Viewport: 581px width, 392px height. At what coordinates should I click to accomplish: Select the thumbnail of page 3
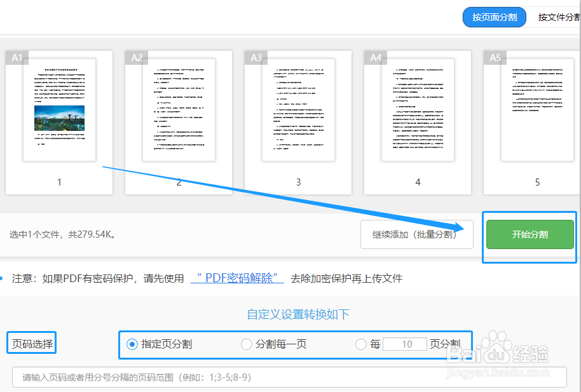[298, 108]
